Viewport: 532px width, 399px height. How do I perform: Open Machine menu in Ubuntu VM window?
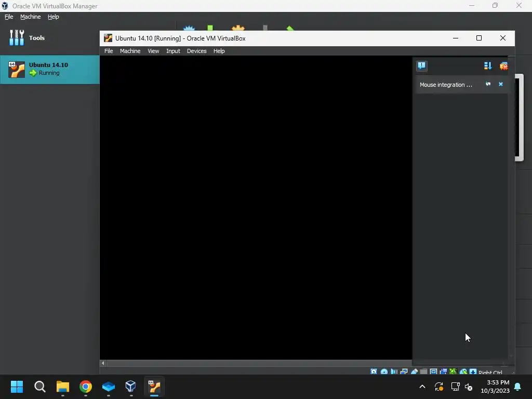click(x=130, y=51)
